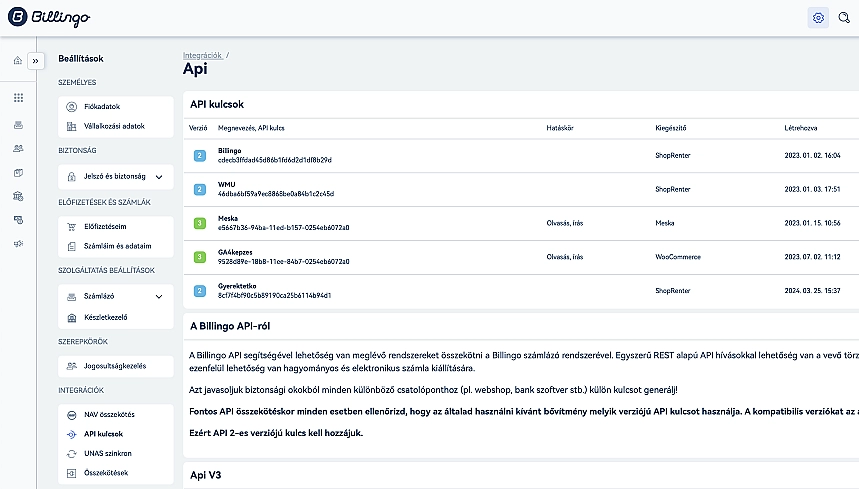Click the settings gear icon in header
This screenshot has height=489, width=859.
point(818,18)
